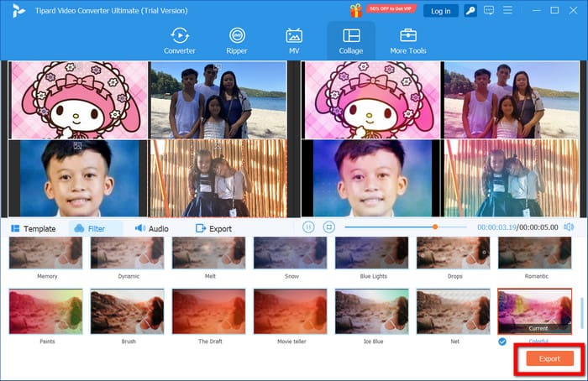Viewport: 588px width, 381px height.
Task: Click the key registration icon
Action: [470, 11]
